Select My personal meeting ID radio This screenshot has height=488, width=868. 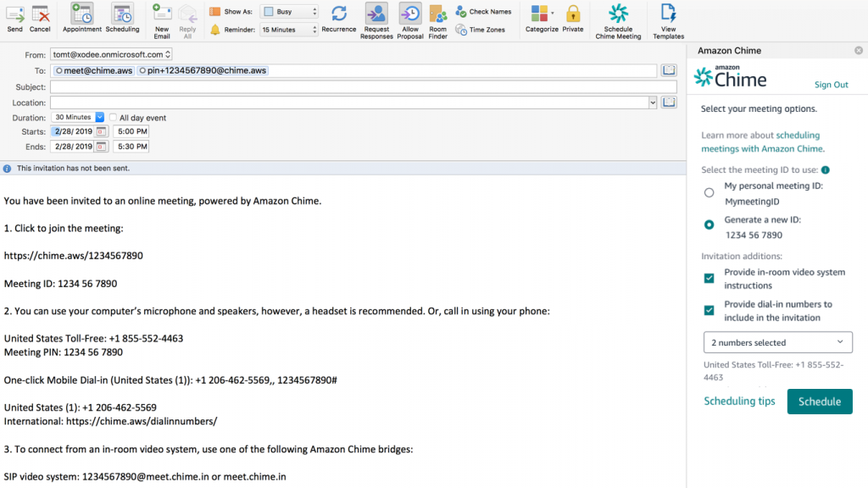[x=709, y=192]
